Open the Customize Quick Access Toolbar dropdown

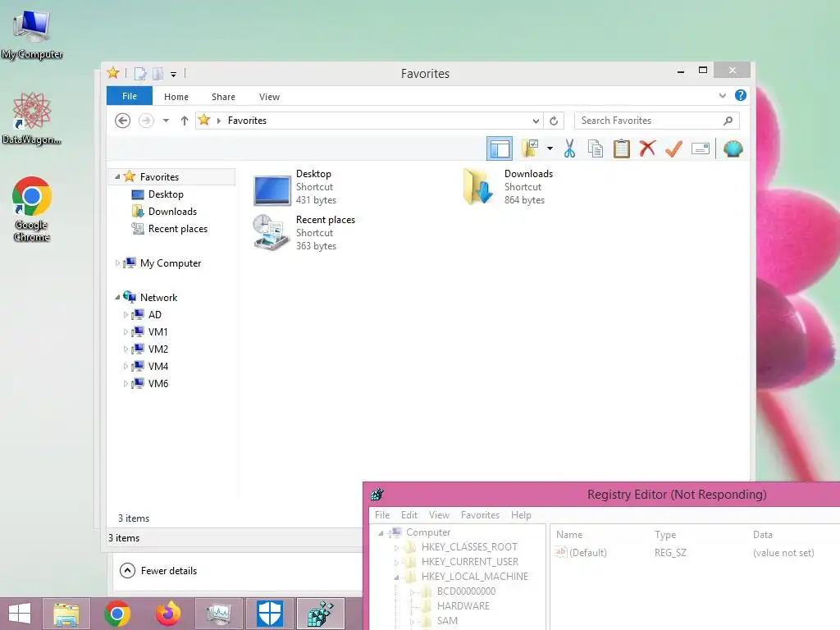tap(174, 74)
